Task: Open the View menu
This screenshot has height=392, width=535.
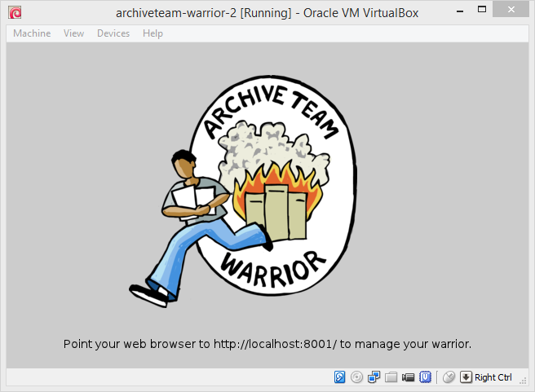Action: tap(73, 33)
